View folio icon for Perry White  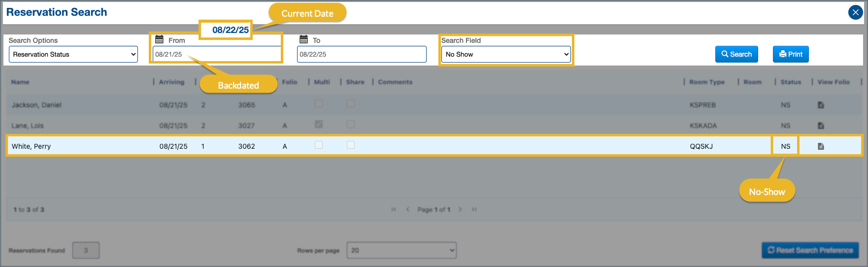(821, 146)
